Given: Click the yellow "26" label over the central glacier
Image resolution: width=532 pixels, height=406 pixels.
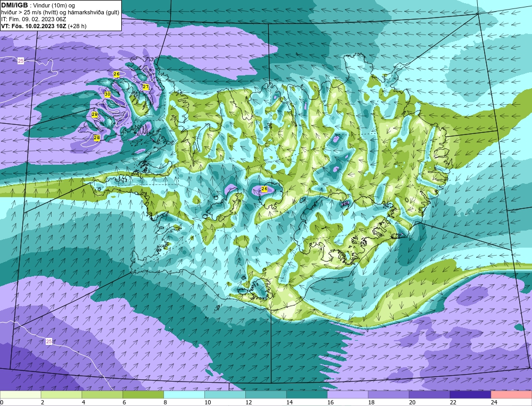Looking at the screenshot, I should (264, 189).
